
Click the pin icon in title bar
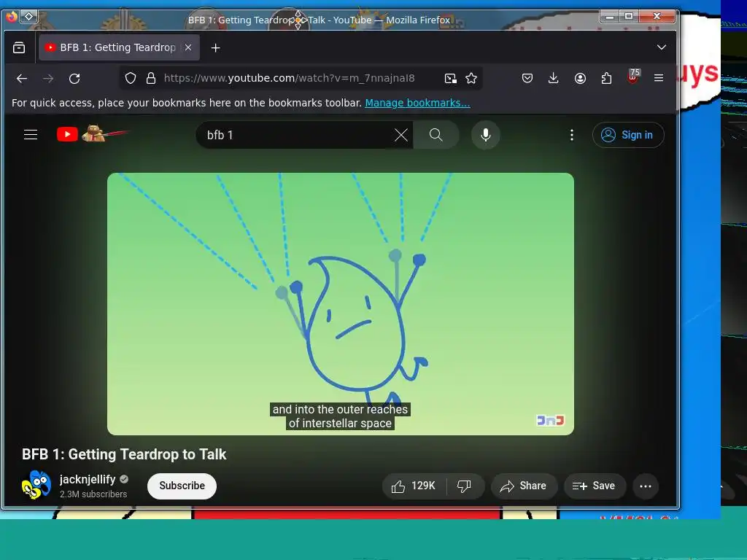pos(28,17)
